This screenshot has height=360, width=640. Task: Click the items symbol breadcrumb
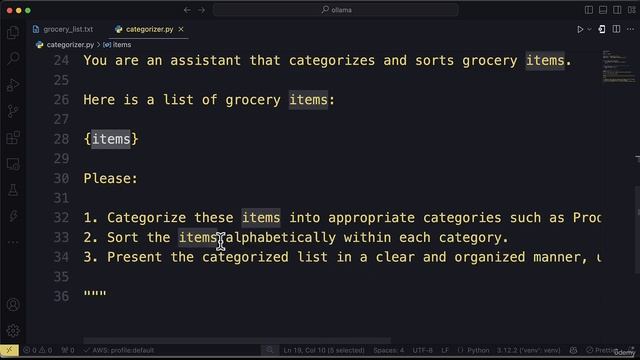pos(117,45)
